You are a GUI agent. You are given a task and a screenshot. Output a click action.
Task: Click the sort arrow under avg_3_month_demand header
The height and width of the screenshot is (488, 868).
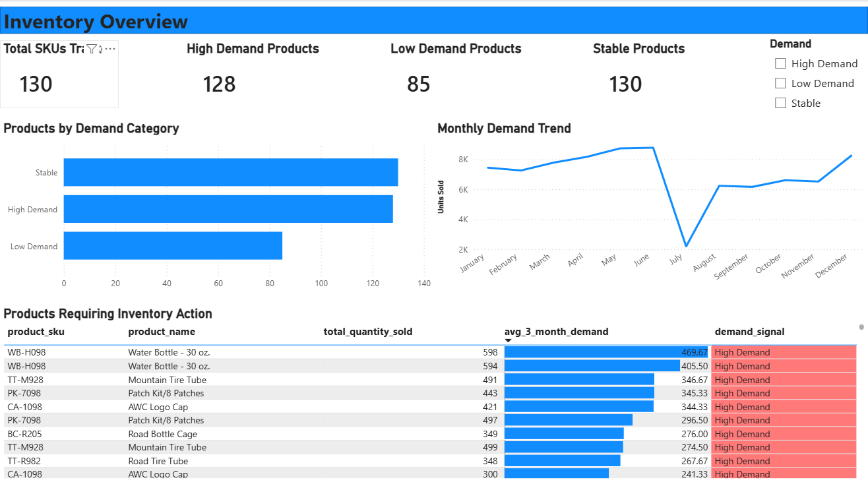click(x=509, y=339)
